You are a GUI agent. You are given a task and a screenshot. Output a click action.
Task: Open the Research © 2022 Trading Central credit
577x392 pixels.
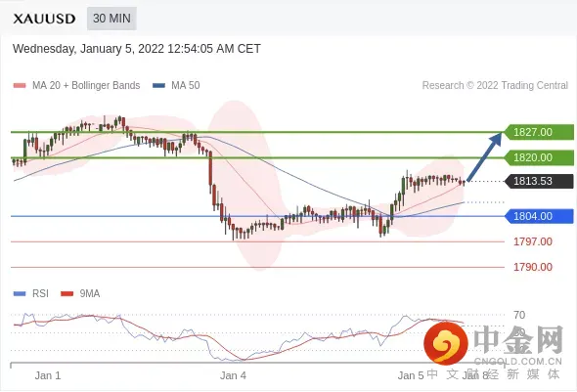click(x=495, y=85)
